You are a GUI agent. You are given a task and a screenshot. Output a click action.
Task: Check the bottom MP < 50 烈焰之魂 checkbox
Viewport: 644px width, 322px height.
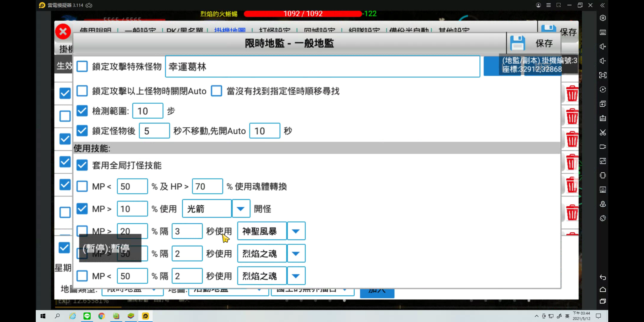coord(82,276)
